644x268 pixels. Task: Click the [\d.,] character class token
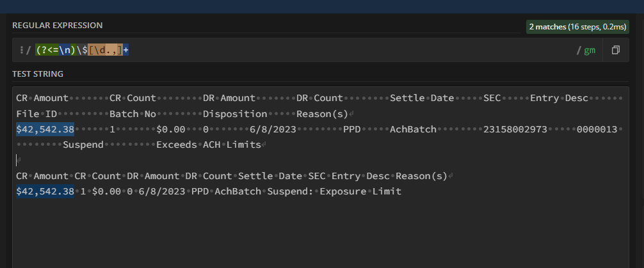[107, 50]
